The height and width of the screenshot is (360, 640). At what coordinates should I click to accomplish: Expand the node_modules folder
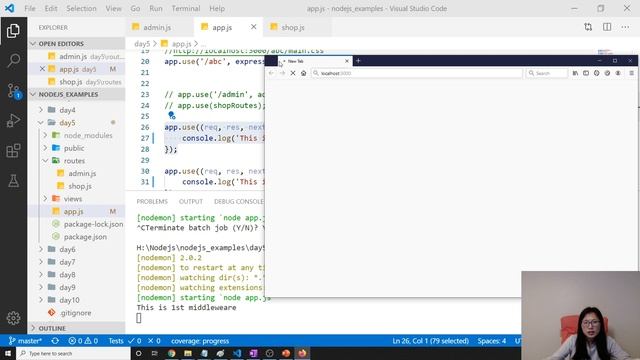click(45, 135)
